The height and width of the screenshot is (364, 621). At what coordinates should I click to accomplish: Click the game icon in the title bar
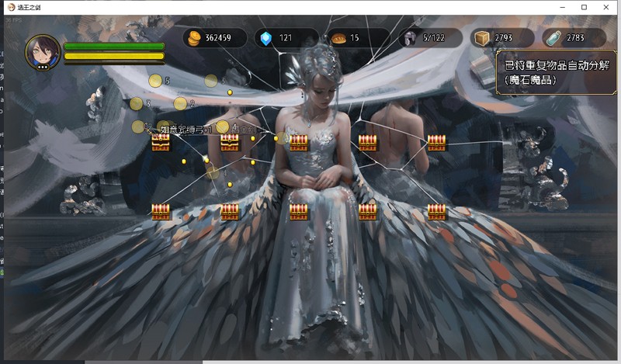[x=12, y=7]
